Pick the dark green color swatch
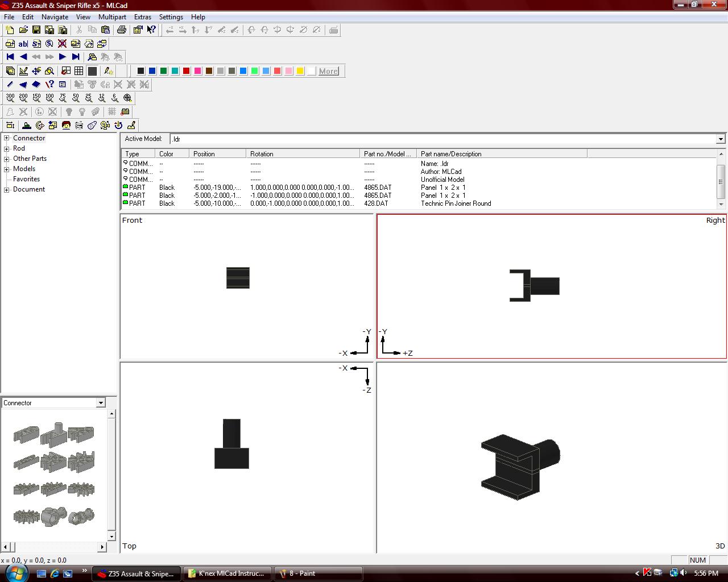Screen dimensions: 728x582 pyautogui.click(x=163, y=71)
